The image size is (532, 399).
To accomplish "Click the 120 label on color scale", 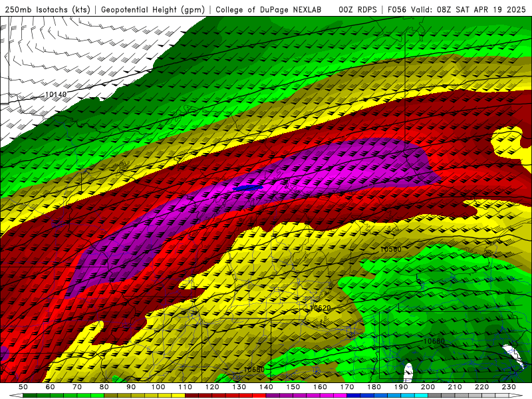I will 212,387.
